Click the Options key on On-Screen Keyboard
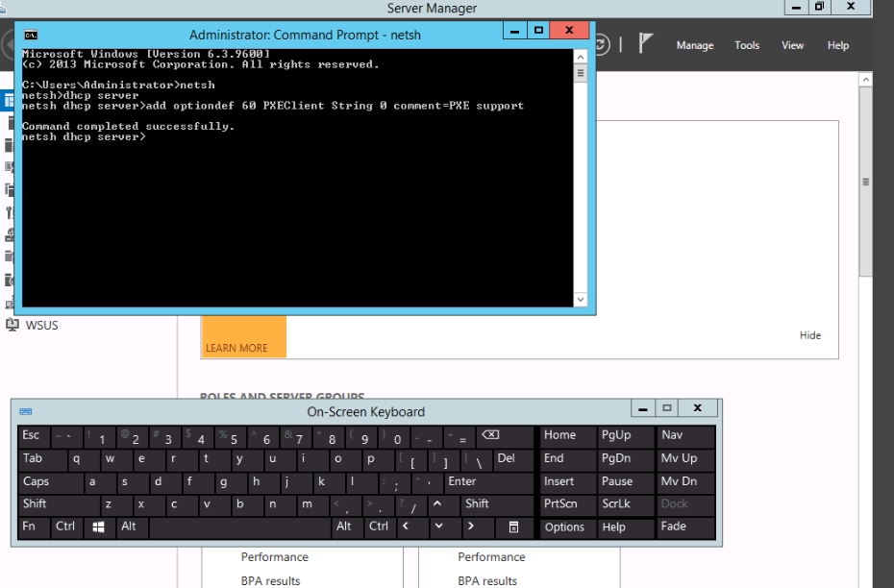Image resolution: width=894 pixels, height=588 pixels. (567, 527)
